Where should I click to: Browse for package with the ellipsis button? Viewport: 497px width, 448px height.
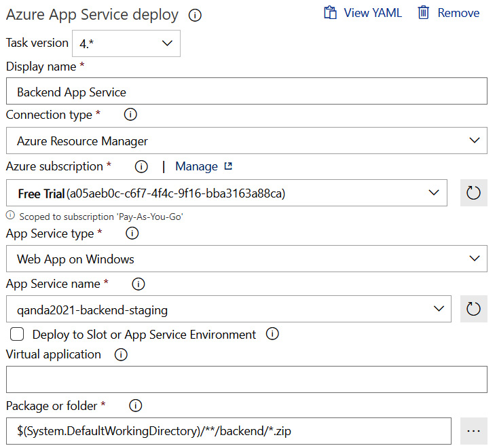tap(473, 431)
